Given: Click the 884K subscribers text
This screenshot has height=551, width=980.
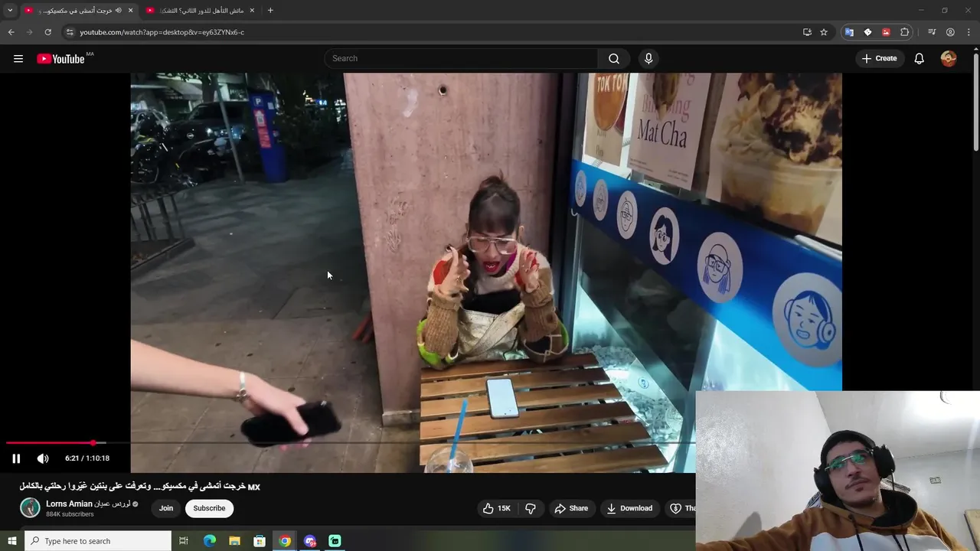Looking at the screenshot, I should 70,514.
